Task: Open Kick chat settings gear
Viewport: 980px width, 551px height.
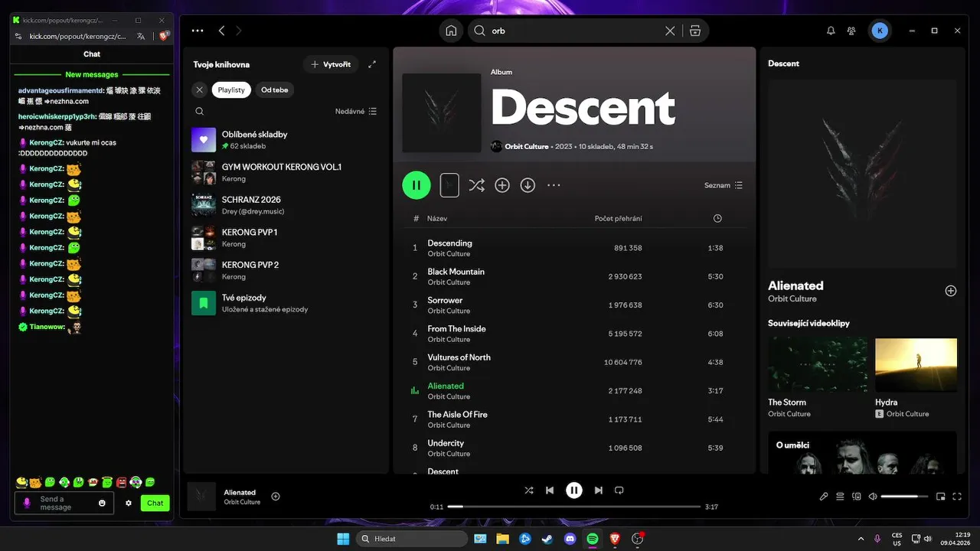Action: point(129,503)
